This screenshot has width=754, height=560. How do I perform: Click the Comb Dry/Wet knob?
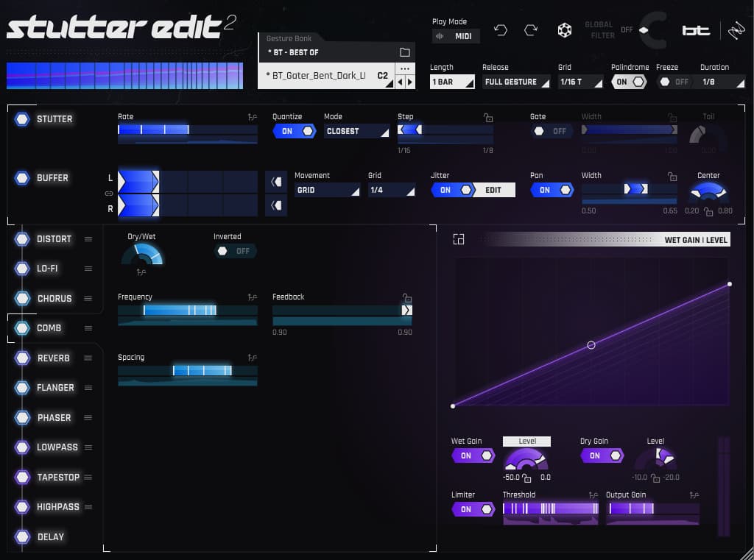tap(142, 255)
